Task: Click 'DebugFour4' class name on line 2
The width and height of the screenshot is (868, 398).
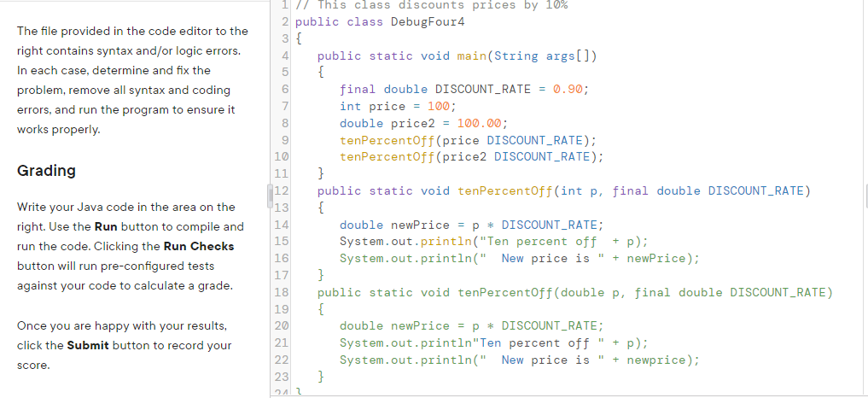Action: 428,22
